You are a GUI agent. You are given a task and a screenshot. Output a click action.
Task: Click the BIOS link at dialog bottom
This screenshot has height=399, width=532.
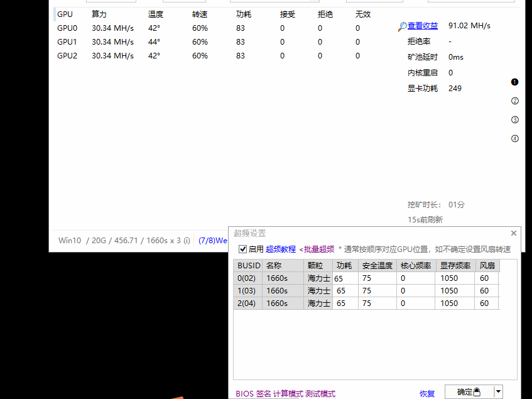coord(244,393)
